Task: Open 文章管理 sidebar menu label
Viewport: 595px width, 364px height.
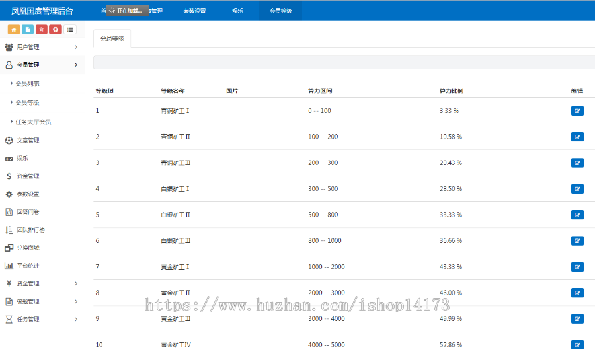Action: click(x=28, y=140)
